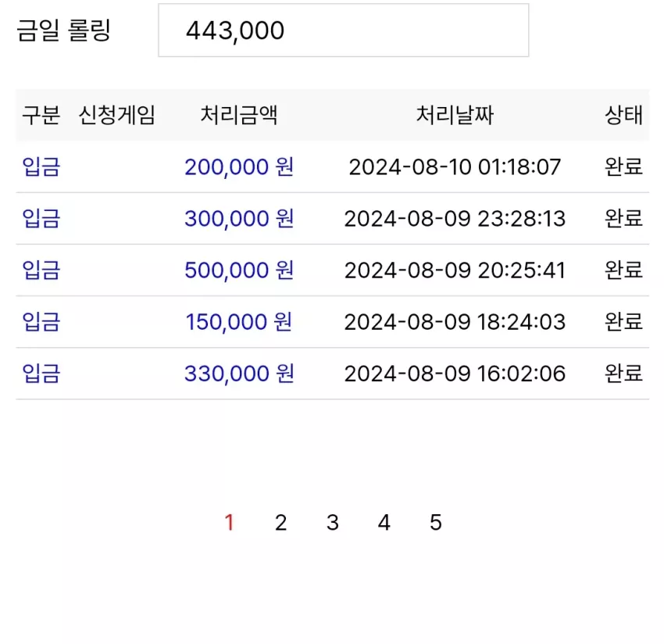Select the 300,000 원 deposit amount
The height and width of the screenshot is (644, 664).
(x=239, y=219)
